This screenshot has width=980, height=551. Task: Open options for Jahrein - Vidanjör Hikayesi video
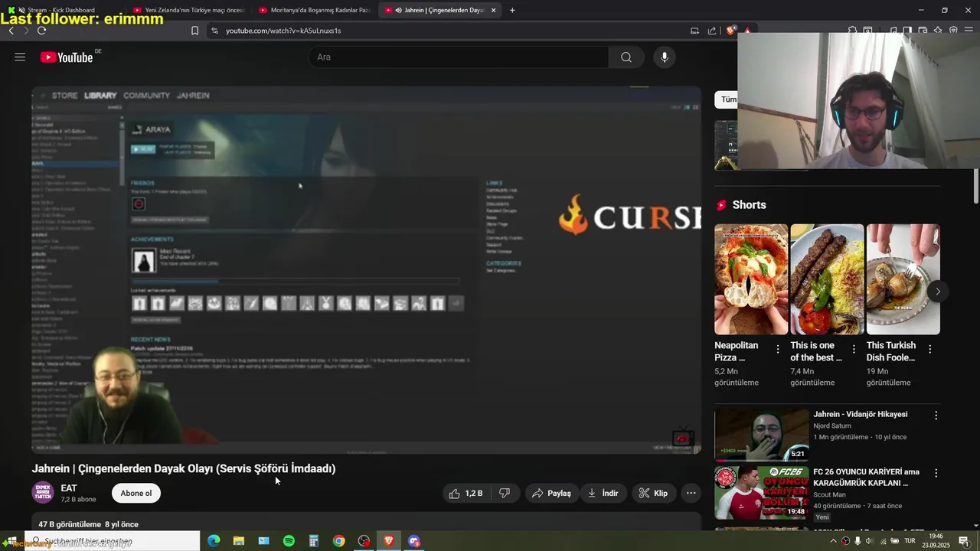(x=936, y=416)
